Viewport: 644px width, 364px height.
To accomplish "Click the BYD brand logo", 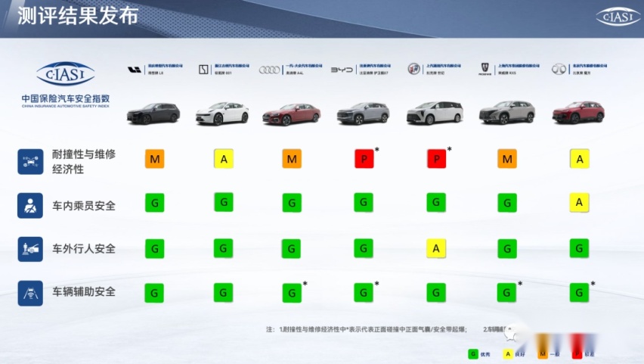I will pyautogui.click(x=342, y=70).
